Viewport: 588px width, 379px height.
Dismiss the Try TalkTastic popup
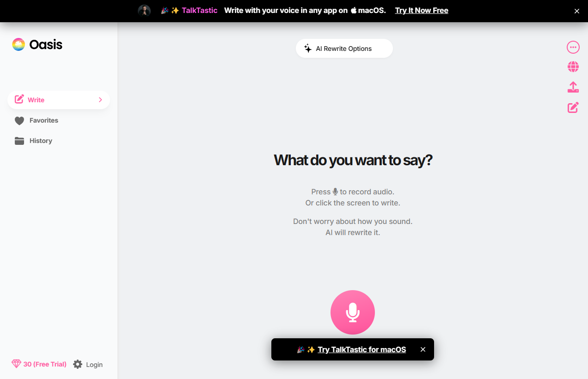pyautogui.click(x=423, y=349)
